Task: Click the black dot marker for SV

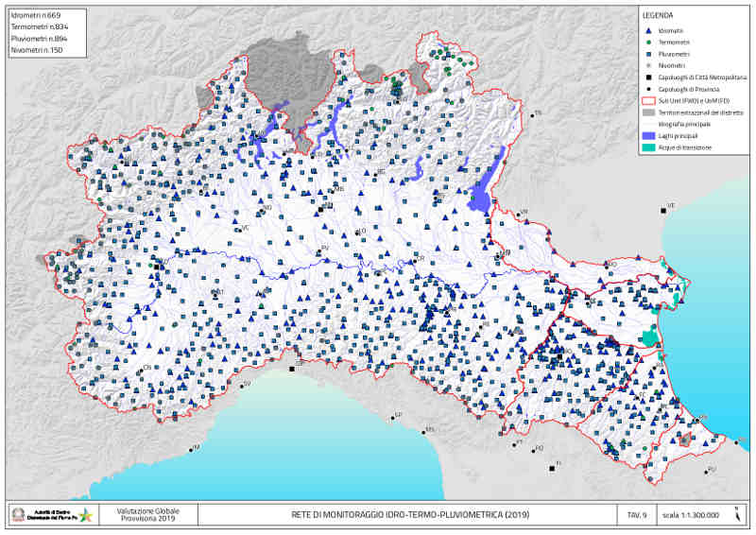Action: pos(242,387)
